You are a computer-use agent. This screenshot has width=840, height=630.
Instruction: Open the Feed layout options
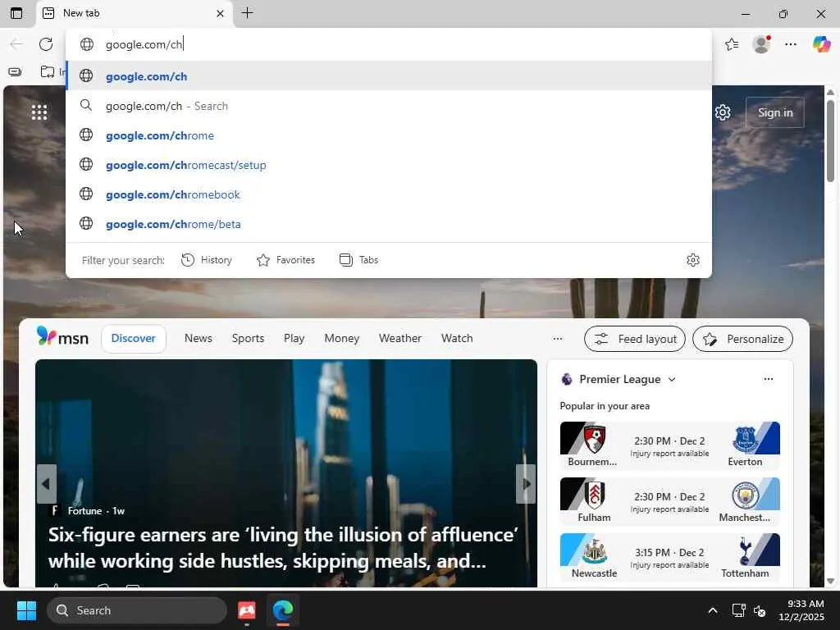coord(635,339)
